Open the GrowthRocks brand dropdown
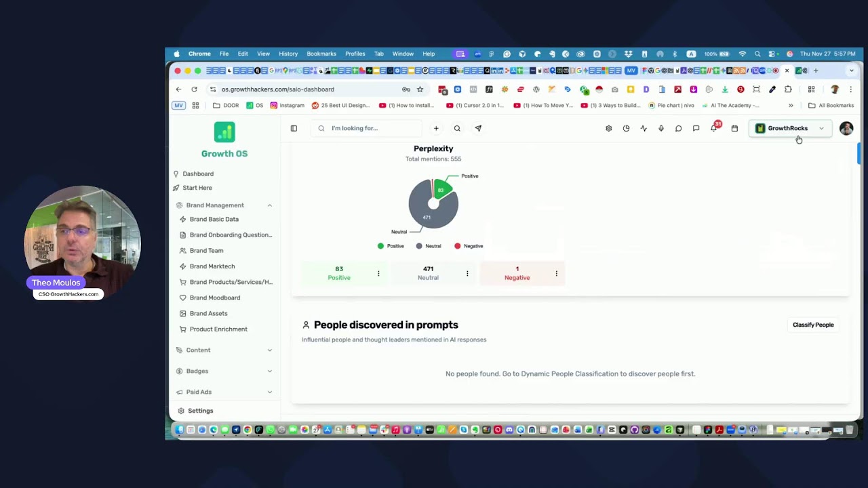The height and width of the screenshot is (488, 868). pyautogui.click(x=790, y=128)
